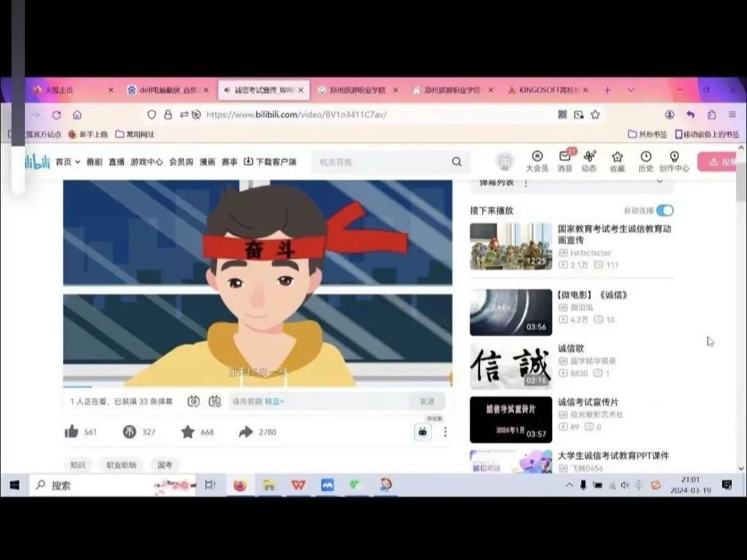
Task: Switch to the KINGOSOFT browser tab
Action: (x=548, y=90)
